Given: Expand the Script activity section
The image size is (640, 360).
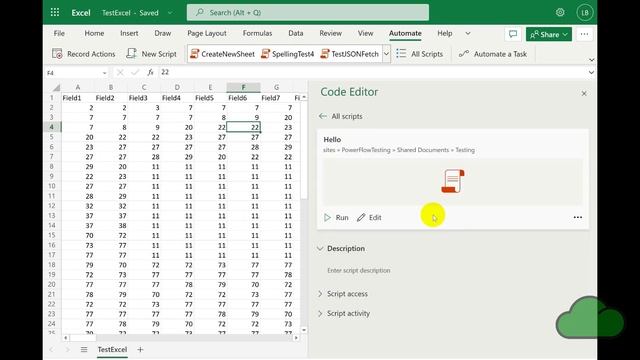Looking at the screenshot, I should [320, 313].
